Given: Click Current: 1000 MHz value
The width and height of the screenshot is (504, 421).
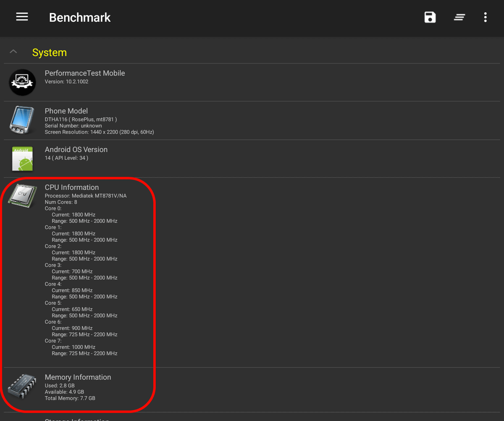Looking at the screenshot, I should coord(73,347).
